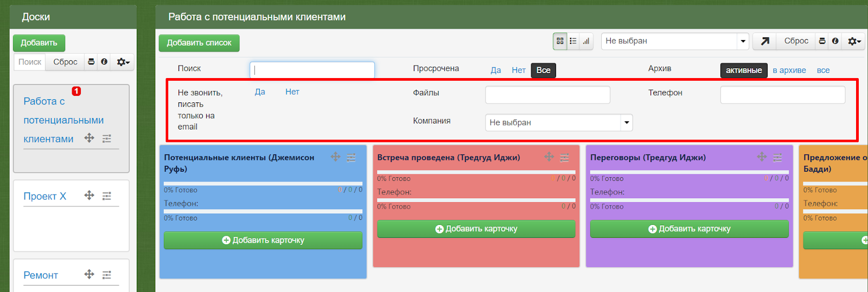Click the diagonal arrow icon in main toolbar
This screenshot has width=868, height=292.
pos(765,41)
